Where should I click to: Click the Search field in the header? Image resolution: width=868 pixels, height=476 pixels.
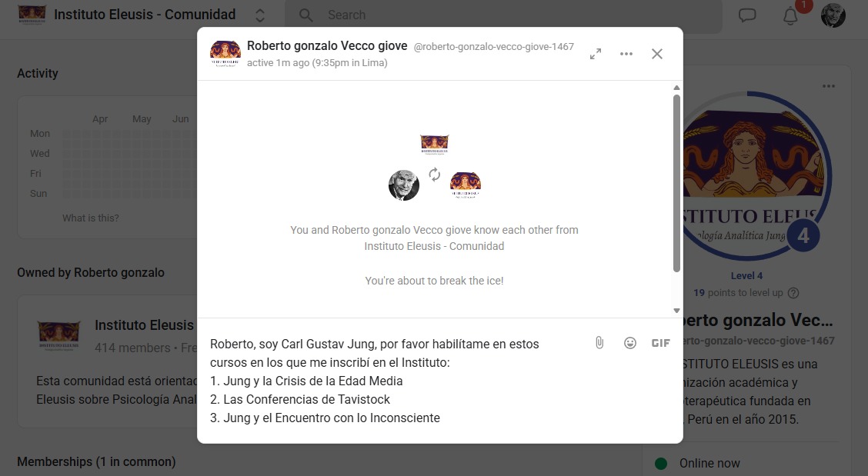click(x=503, y=15)
